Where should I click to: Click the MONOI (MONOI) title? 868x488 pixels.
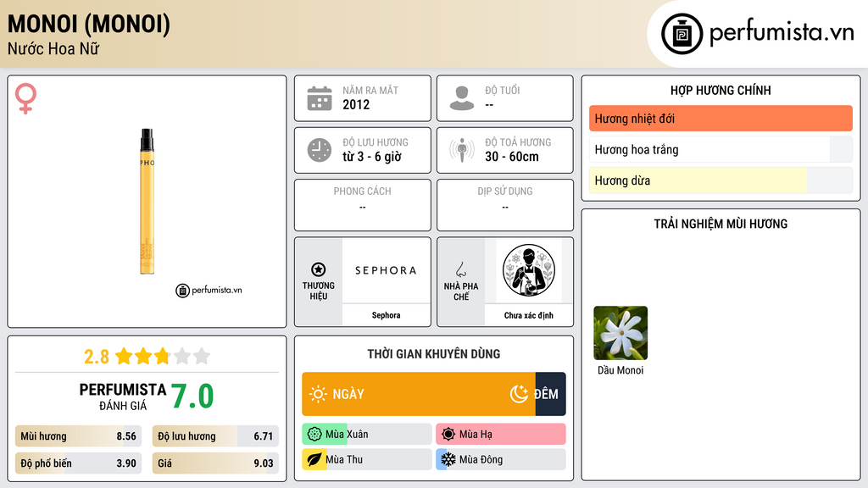click(88, 25)
